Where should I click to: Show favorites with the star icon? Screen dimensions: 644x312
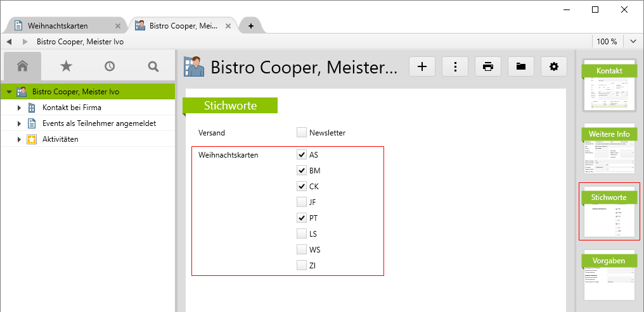click(66, 66)
